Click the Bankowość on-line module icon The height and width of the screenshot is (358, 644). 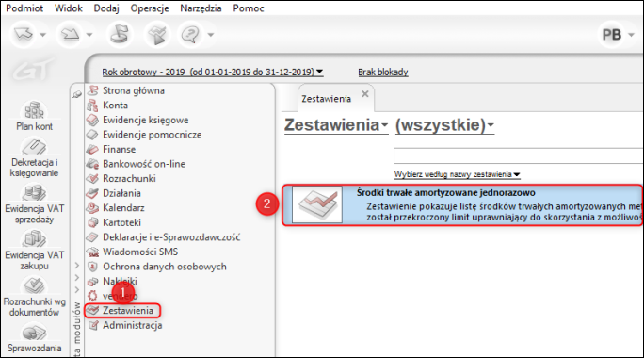[x=92, y=164]
